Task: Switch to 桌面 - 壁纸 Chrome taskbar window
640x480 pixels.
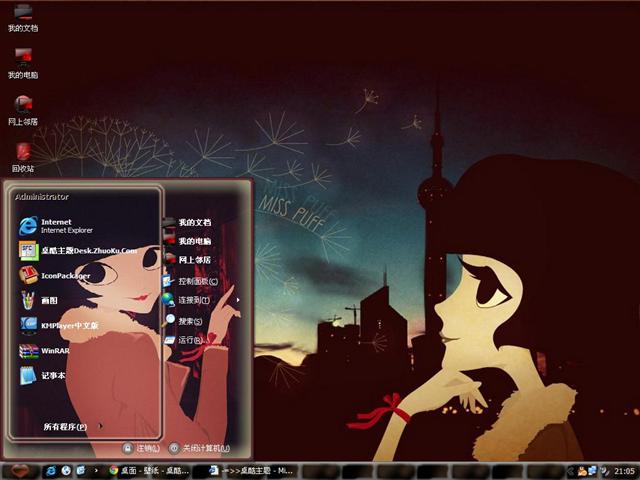Action: 149,471
